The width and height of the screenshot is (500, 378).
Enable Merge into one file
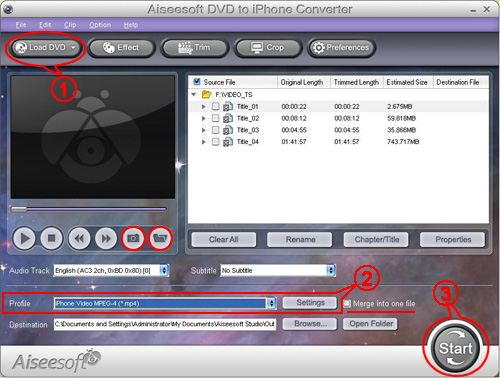pyautogui.click(x=347, y=304)
